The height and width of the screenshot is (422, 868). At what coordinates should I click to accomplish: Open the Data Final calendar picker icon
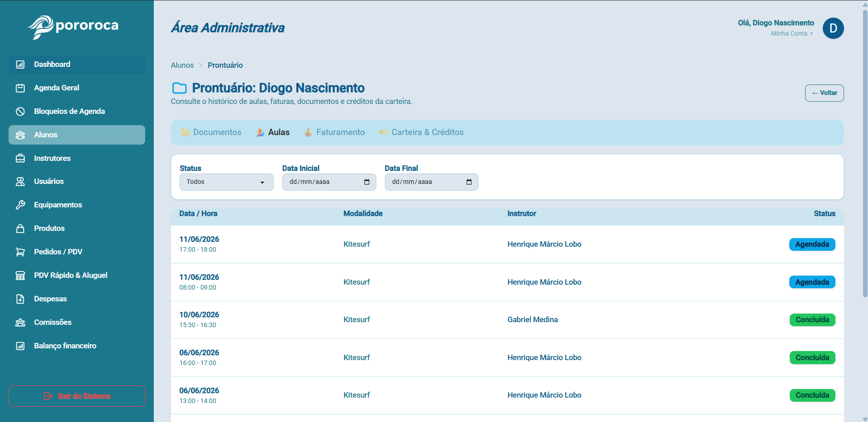point(469,182)
